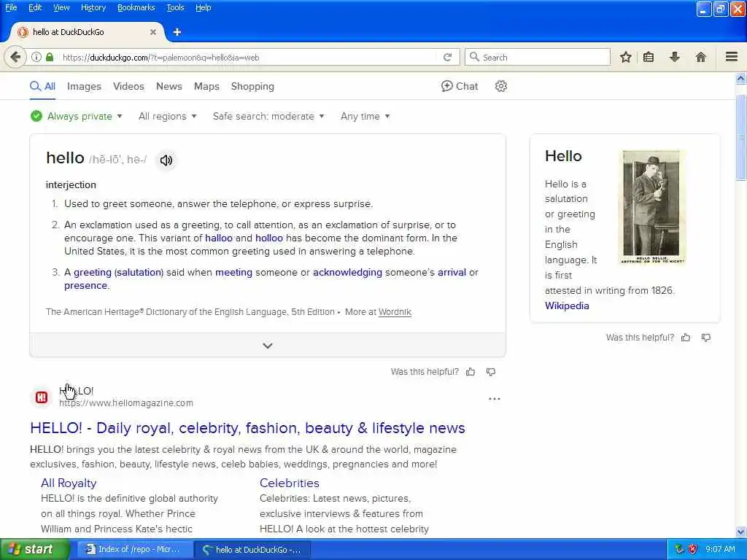Screen dimensions: 747x560
Task: Follow the 'presence' definition link
Action: pos(86,286)
